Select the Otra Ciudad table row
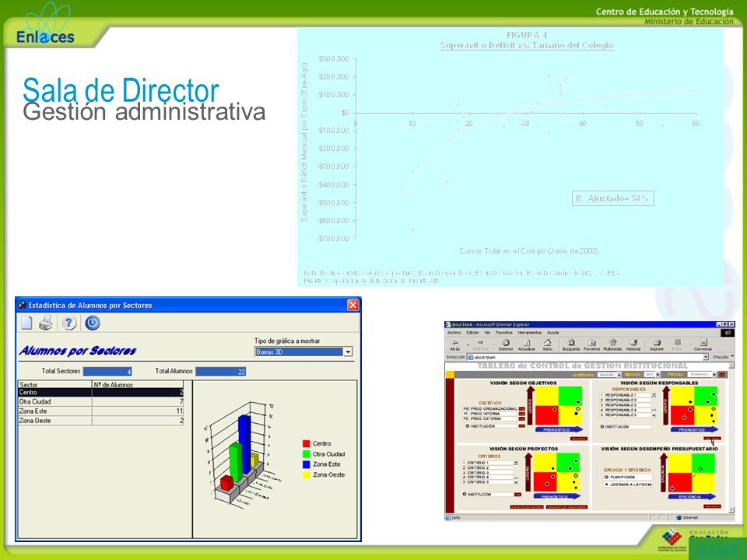 100,401
